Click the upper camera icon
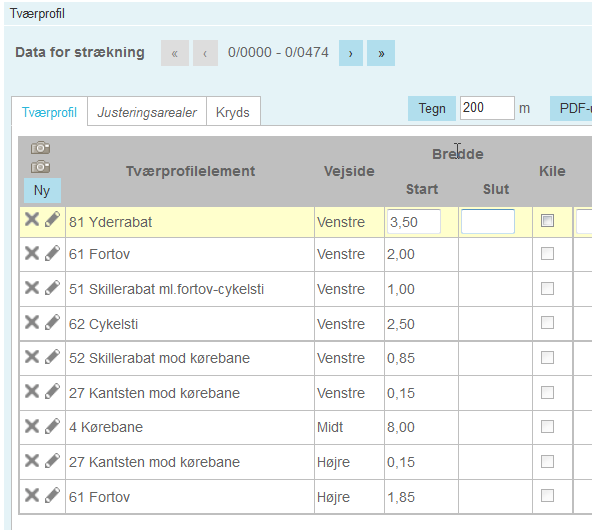The width and height of the screenshot is (592, 530). coord(40,148)
